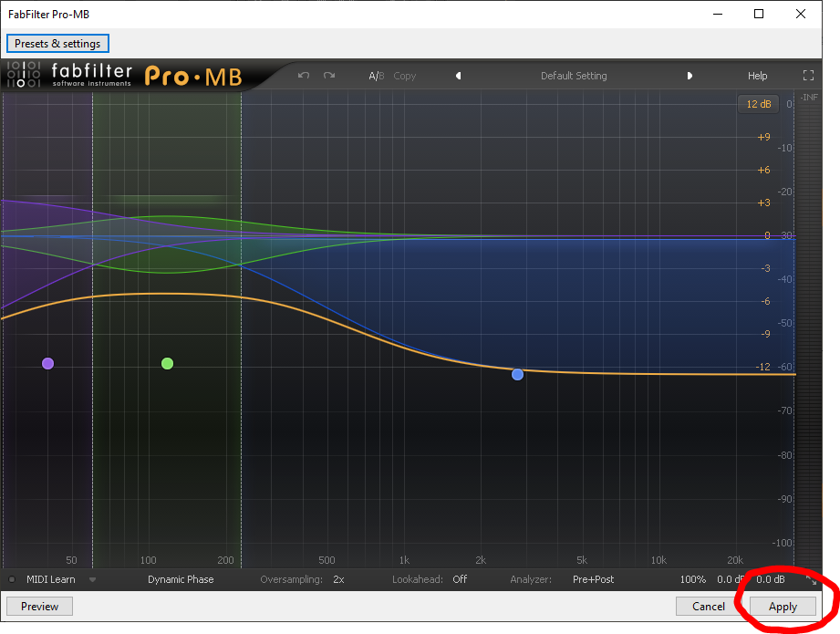The width and height of the screenshot is (840, 634).
Task: Click the 10k frequency label
Action: [659, 560]
